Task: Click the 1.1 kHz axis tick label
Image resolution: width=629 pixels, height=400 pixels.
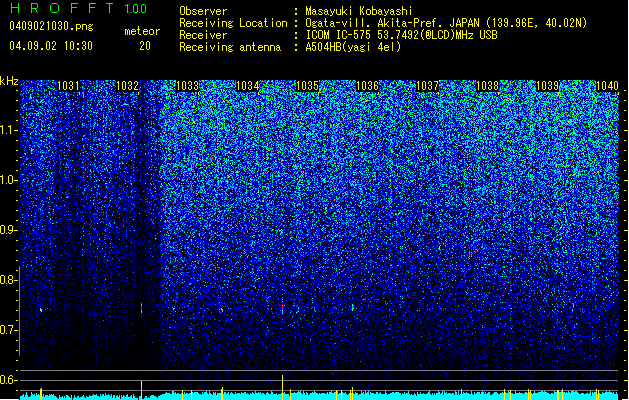Action: [9, 130]
